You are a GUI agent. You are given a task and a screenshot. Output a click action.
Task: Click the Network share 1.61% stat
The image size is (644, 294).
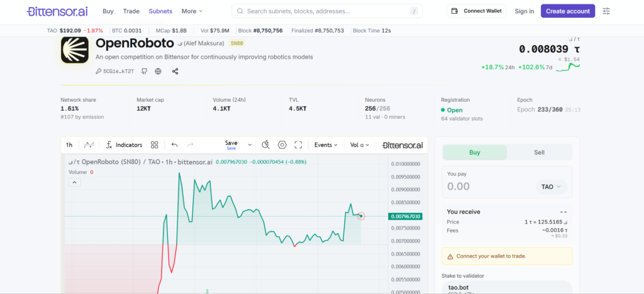pyautogui.click(x=70, y=109)
